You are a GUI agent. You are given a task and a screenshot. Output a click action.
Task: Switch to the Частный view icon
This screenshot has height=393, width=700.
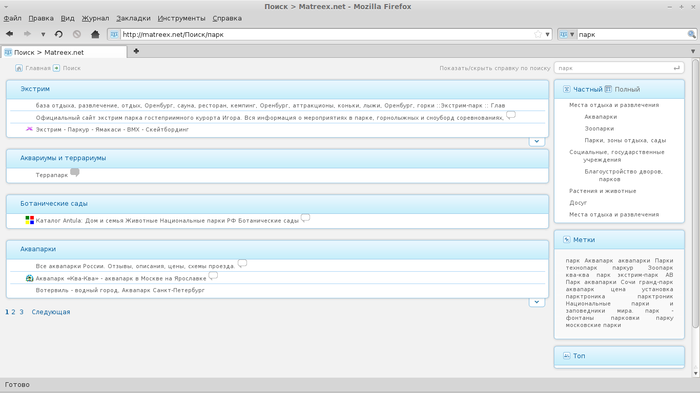[x=567, y=89]
